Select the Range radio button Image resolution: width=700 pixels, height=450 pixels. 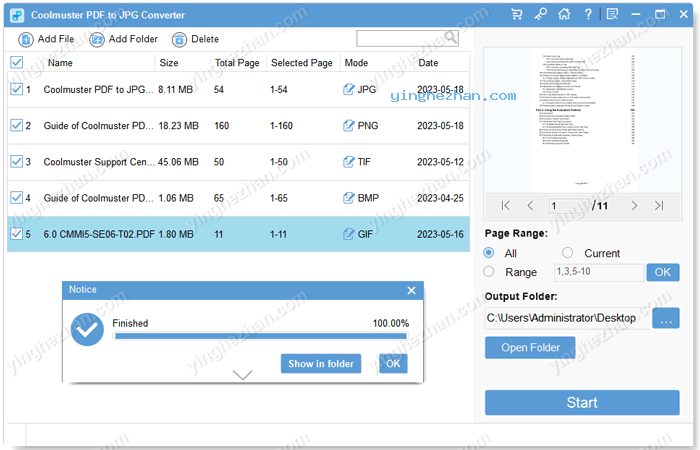(489, 271)
